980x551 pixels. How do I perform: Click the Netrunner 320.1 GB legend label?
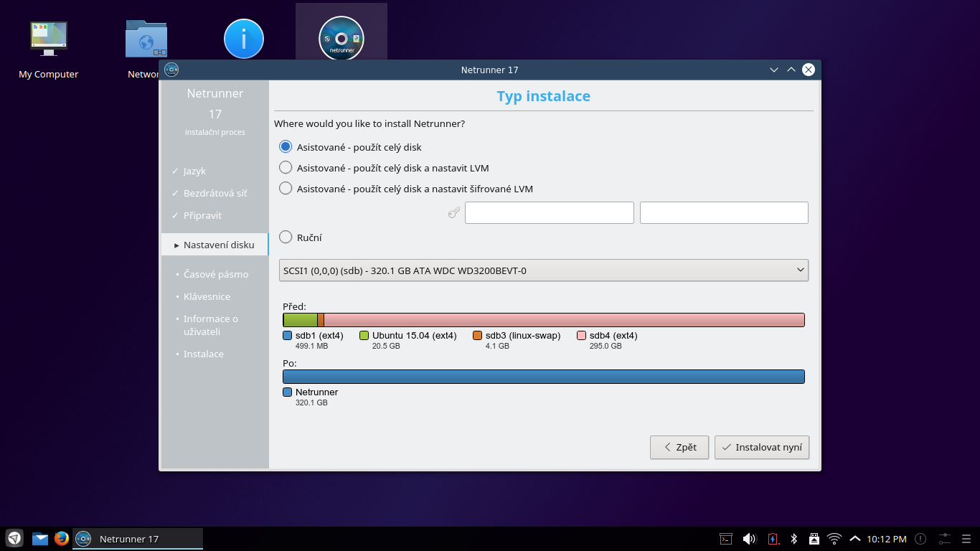click(x=316, y=397)
